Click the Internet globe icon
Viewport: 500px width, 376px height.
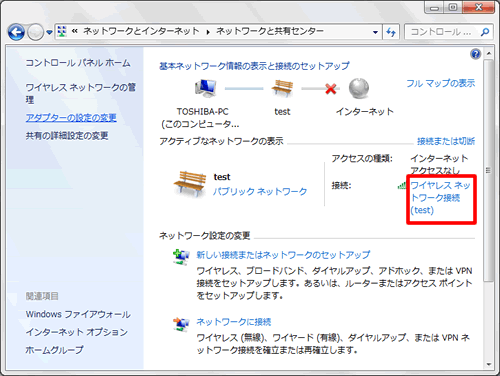tap(359, 88)
